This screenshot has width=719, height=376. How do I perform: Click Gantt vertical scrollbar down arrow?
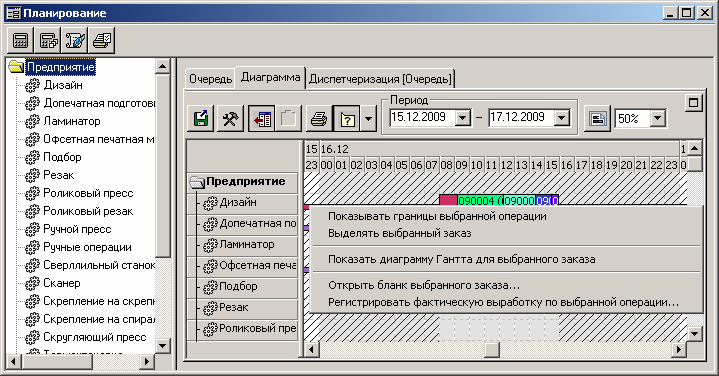(x=695, y=334)
